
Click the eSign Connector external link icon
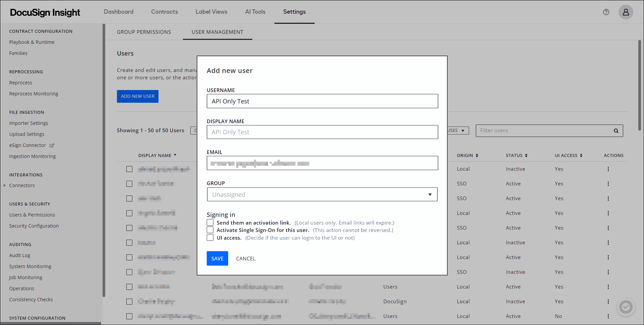point(52,146)
